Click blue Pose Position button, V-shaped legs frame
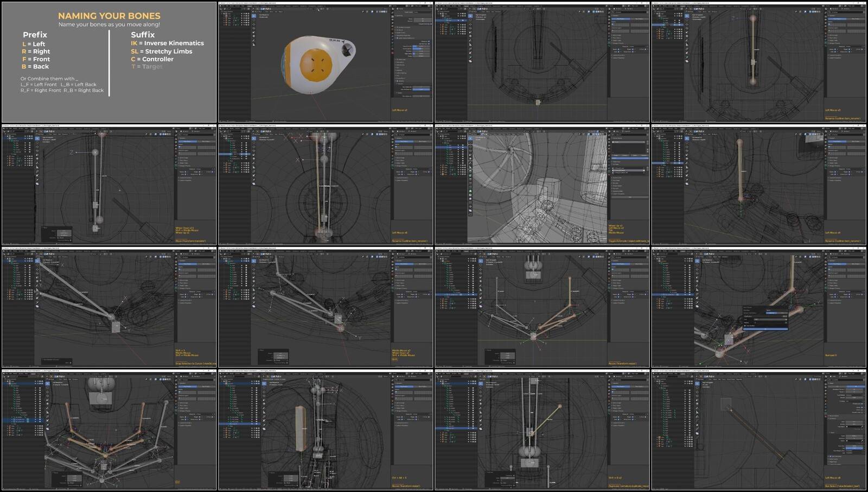The height and width of the screenshot is (492, 868). pos(189,386)
